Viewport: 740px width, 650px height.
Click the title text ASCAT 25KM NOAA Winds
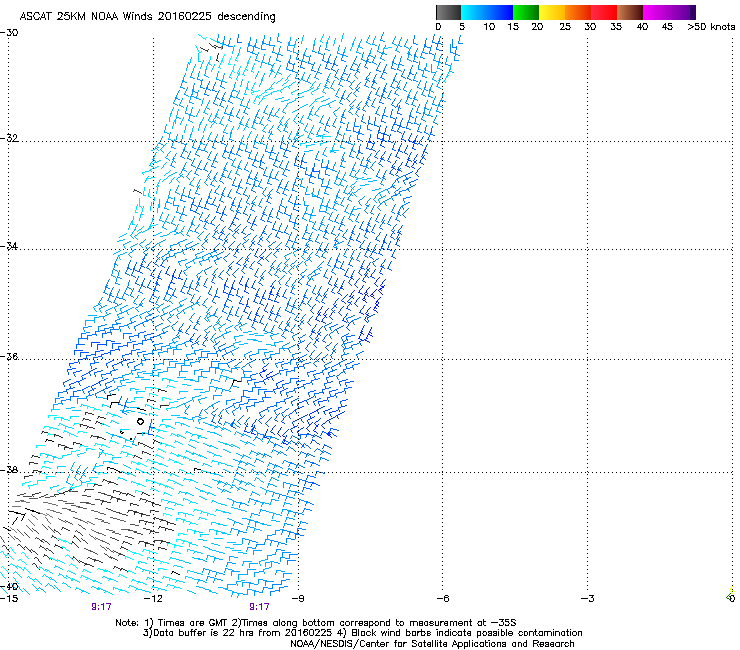tap(87, 17)
